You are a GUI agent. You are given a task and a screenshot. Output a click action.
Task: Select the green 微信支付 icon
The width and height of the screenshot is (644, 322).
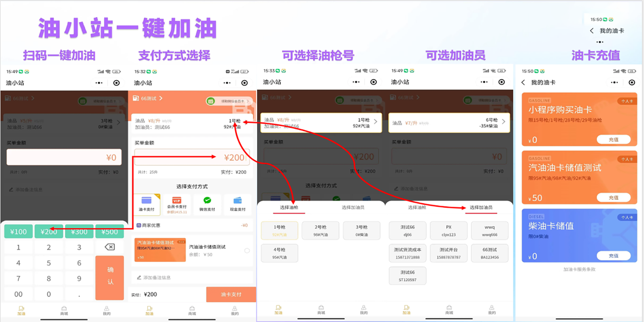pyautogui.click(x=207, y=200)
